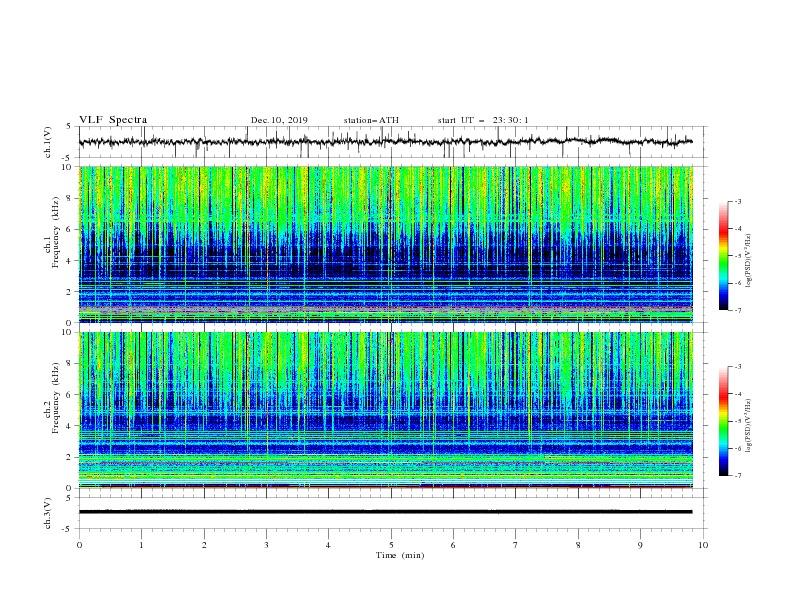Click the ch.2 frequency axis "6" tick label

[x=71, y=395]
